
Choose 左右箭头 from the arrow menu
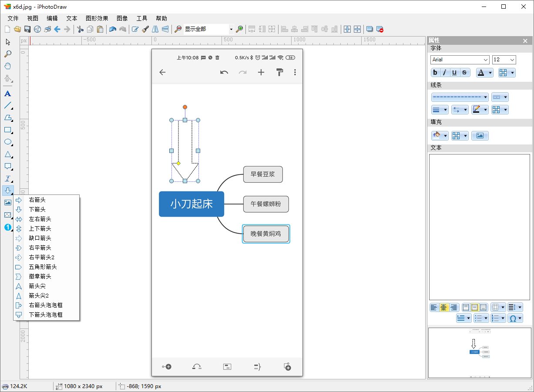pos(40,219)
